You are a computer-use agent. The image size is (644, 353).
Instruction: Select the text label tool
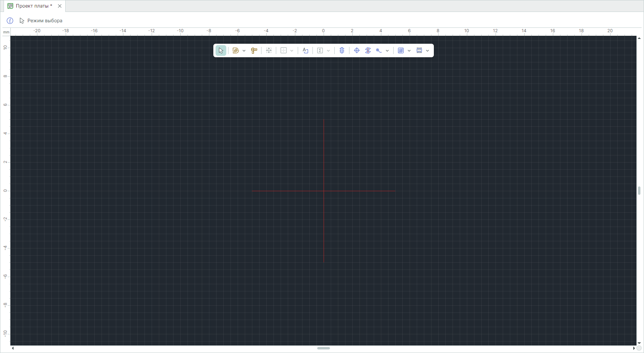pos(305,50)
